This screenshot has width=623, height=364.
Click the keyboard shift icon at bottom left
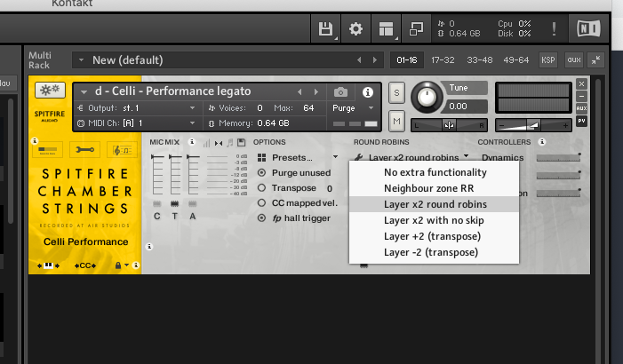[x=49, y=265]
